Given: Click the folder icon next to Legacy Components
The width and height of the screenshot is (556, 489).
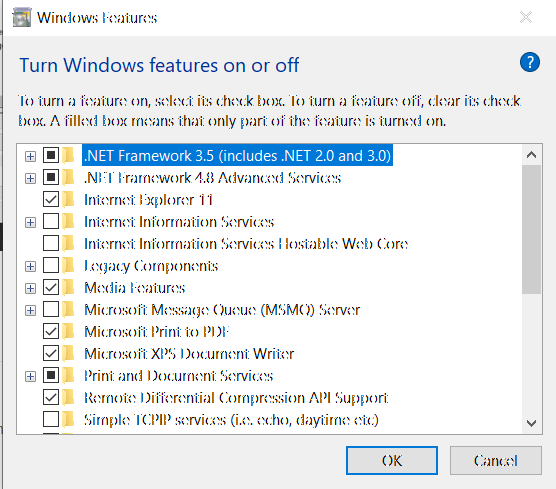Looking at the screenshot, I should pyautogui.click(x=68, y=265).
